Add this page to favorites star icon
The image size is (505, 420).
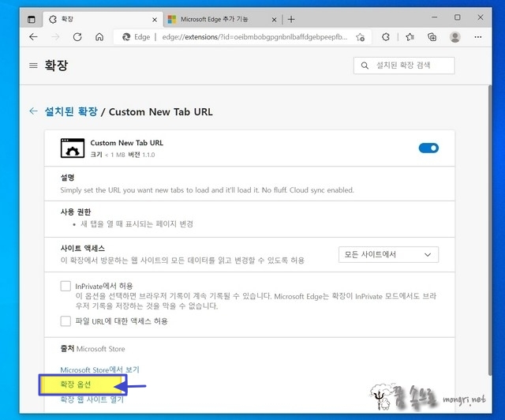coord(361,37)
